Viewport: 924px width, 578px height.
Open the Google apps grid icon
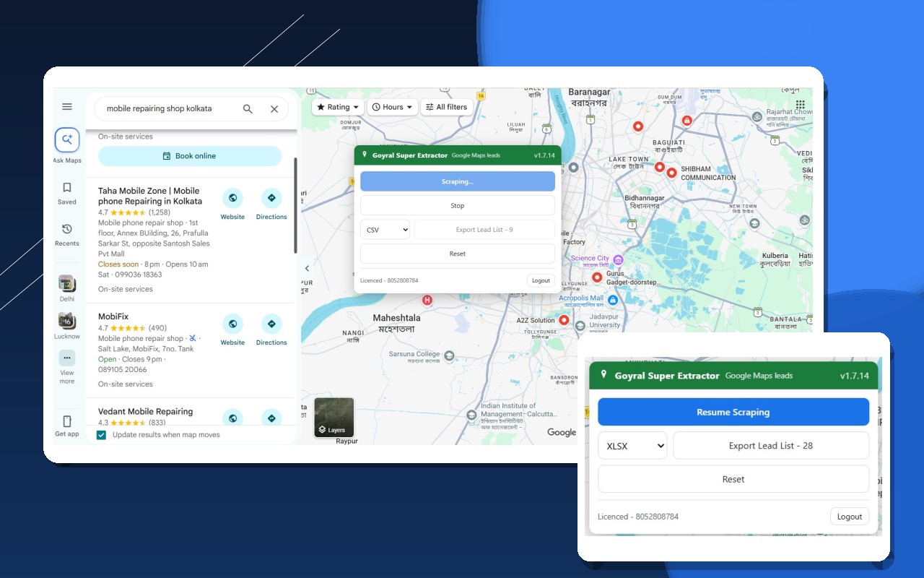[800, 105]
